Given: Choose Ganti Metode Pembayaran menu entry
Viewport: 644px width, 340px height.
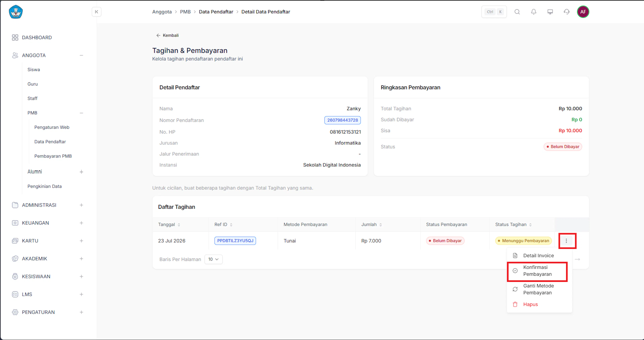Looking at the screenshot, I should pyautogui.click(x=540, y=289).
